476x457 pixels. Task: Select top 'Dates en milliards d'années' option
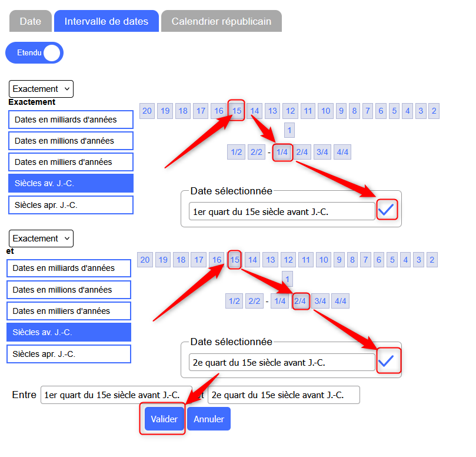[x=71, y=120]
